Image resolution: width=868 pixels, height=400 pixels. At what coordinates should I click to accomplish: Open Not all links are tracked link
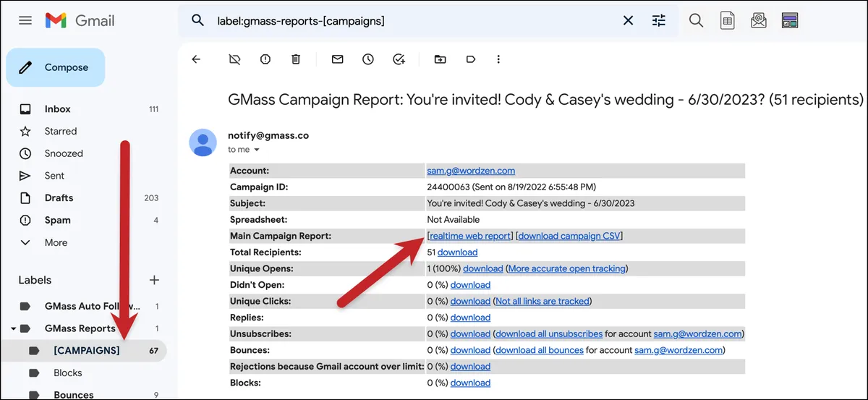(542, 301)
